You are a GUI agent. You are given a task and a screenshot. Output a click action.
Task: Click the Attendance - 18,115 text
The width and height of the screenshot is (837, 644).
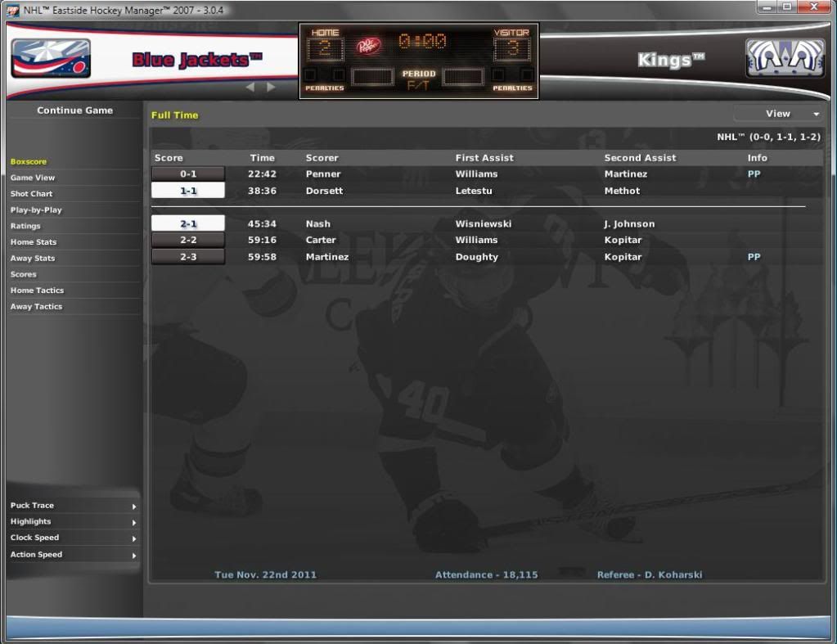pos(486,575)
